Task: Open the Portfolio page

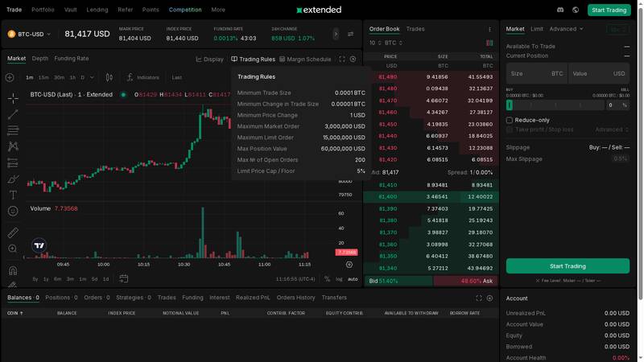Action: [x=43, y=10]
